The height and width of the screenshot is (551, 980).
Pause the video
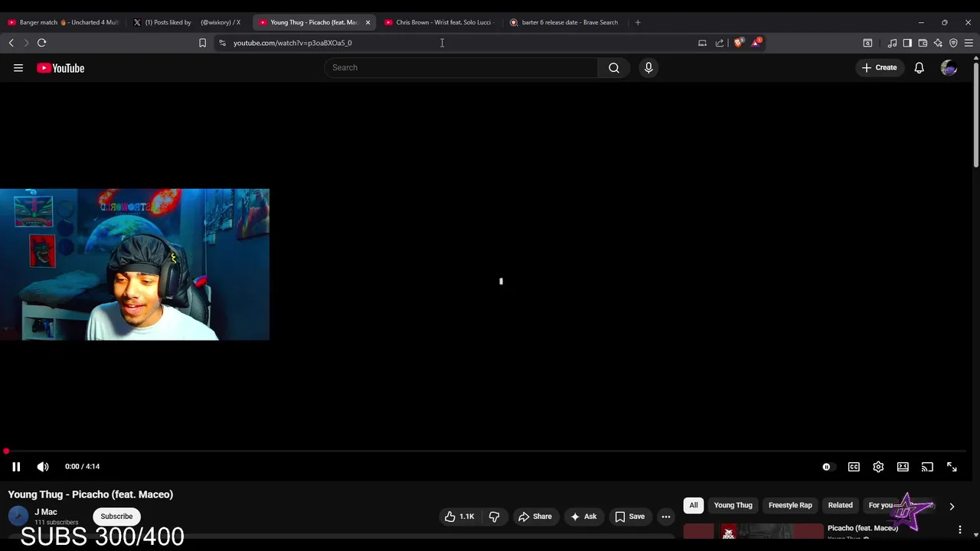(x=16, y=467)
